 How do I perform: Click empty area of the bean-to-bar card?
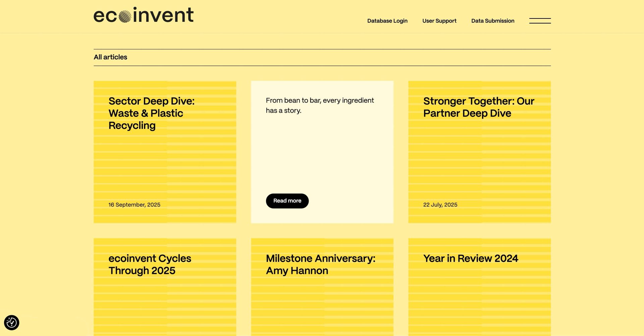point(322,154)
